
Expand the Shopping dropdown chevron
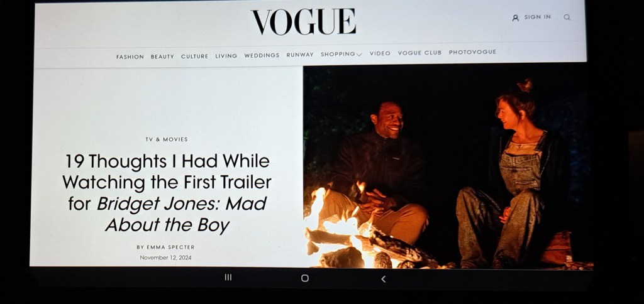(x=359, y=54)
